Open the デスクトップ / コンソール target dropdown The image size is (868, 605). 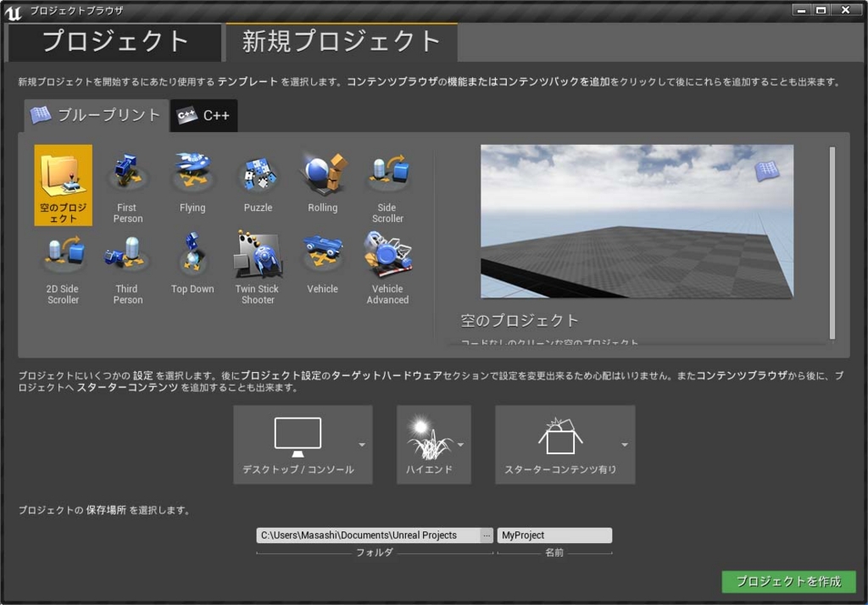point(303,445)
